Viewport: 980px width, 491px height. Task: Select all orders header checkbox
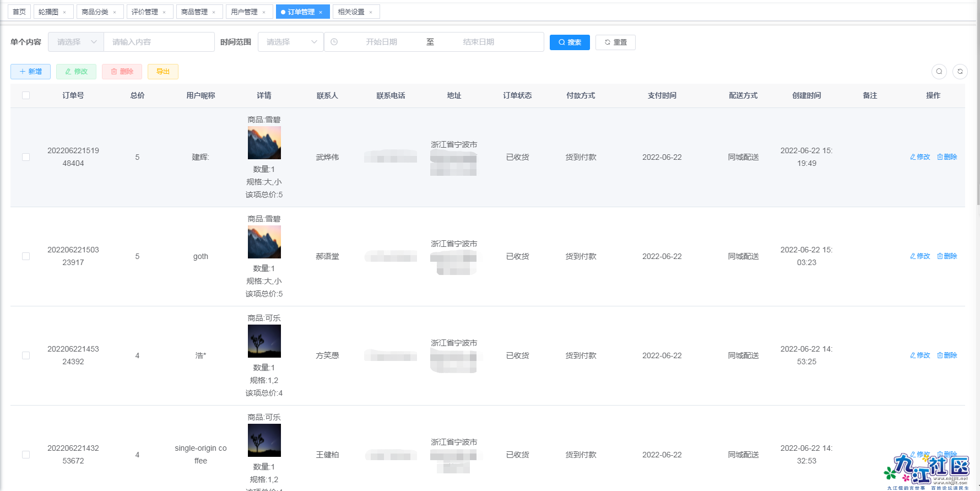click(x=26, y=95)
